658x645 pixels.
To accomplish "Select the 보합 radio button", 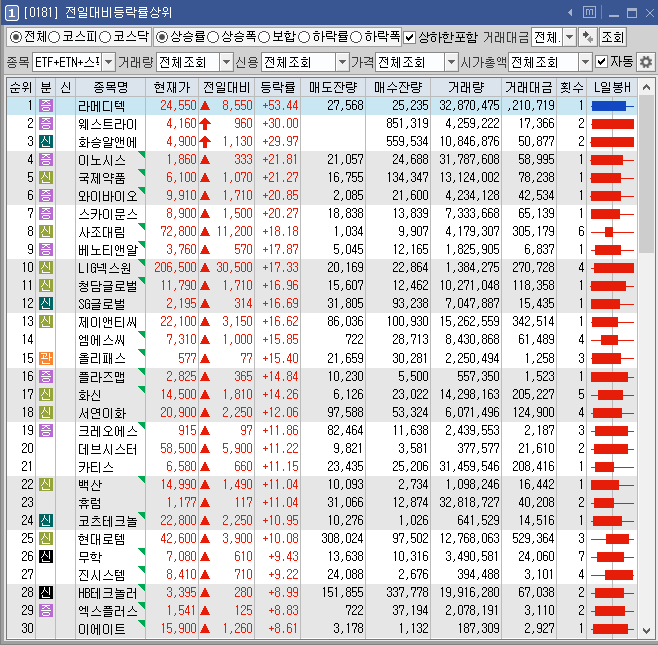I will pyautogui.click(x=264, y=37).
